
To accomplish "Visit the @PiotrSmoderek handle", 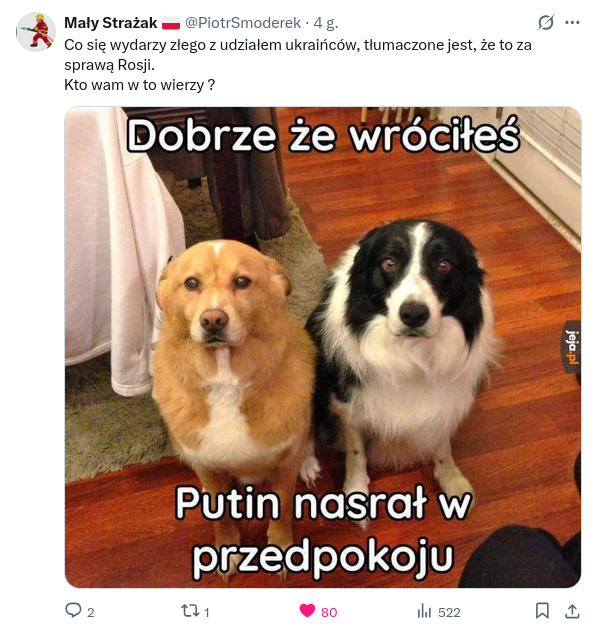I will [243, 23].
